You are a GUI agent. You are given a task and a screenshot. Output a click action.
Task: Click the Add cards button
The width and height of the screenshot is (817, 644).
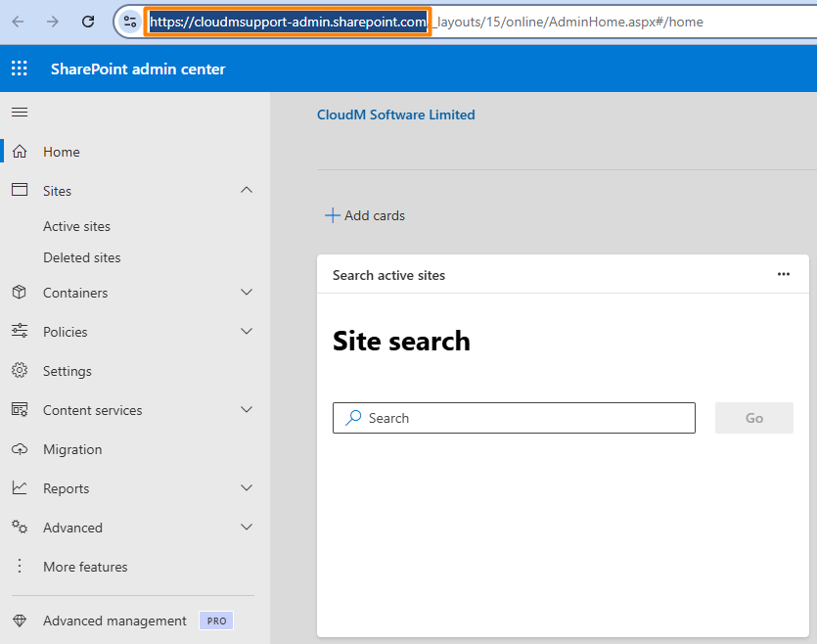365,215
